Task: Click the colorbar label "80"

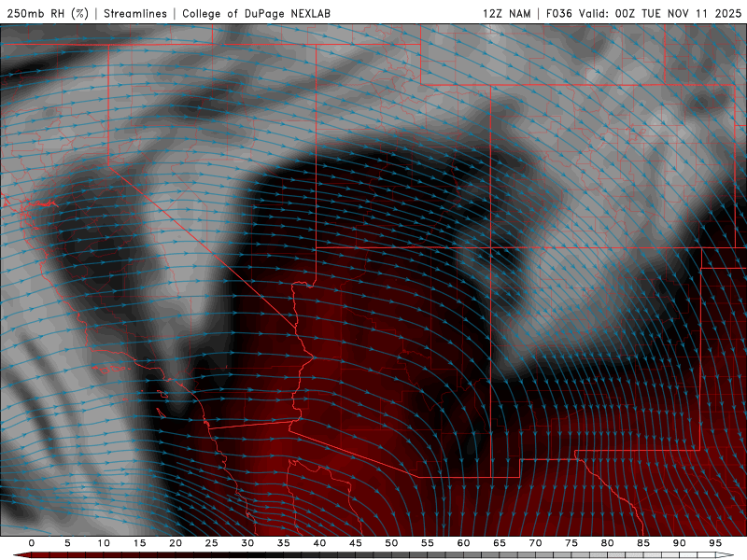Action: click(607, 543)
